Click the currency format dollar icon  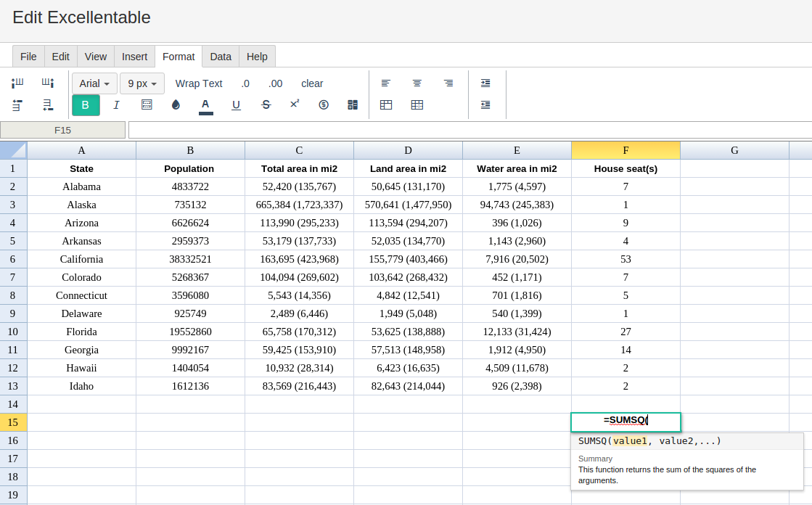pos(324,105)
